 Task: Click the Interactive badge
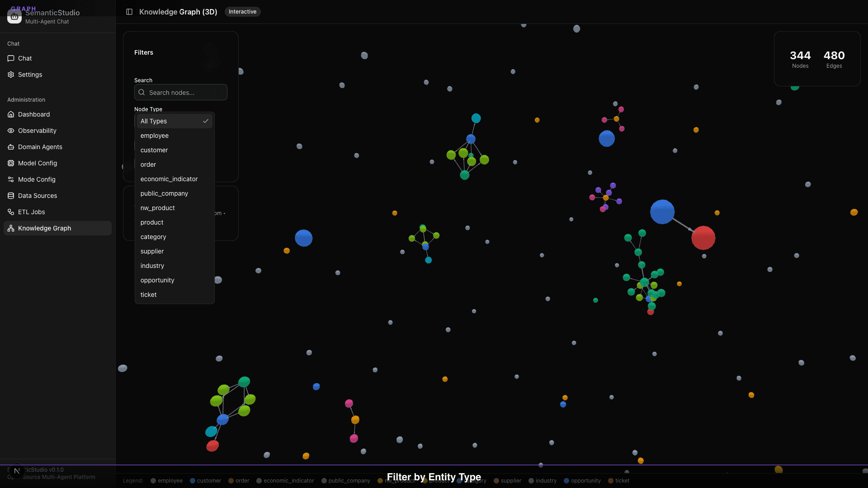tap(242, 12)
